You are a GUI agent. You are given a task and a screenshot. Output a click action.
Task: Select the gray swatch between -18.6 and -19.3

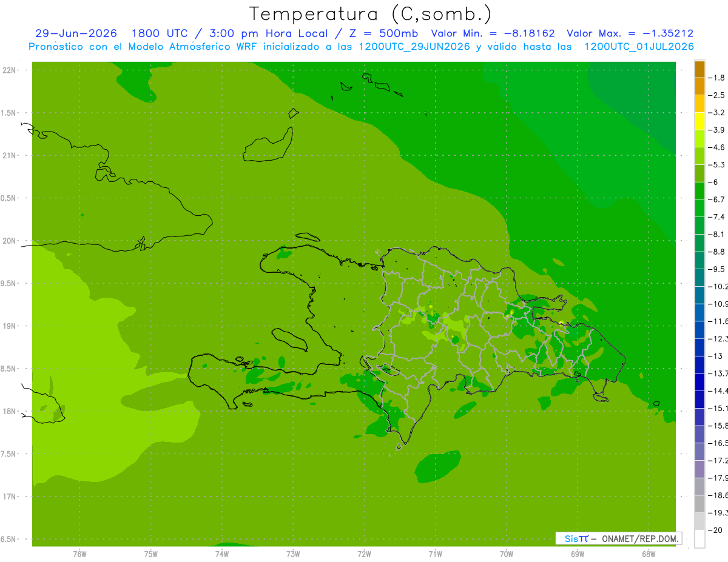(699, 504)
